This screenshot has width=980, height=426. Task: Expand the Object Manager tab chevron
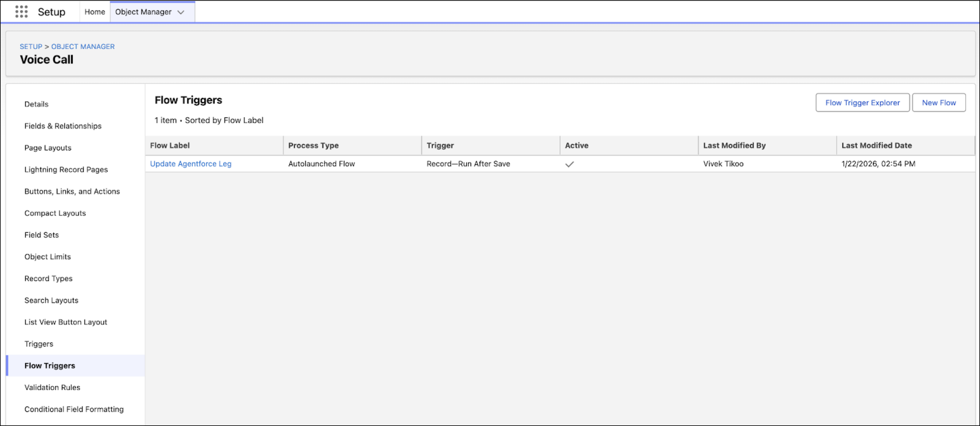click(181, 12)
